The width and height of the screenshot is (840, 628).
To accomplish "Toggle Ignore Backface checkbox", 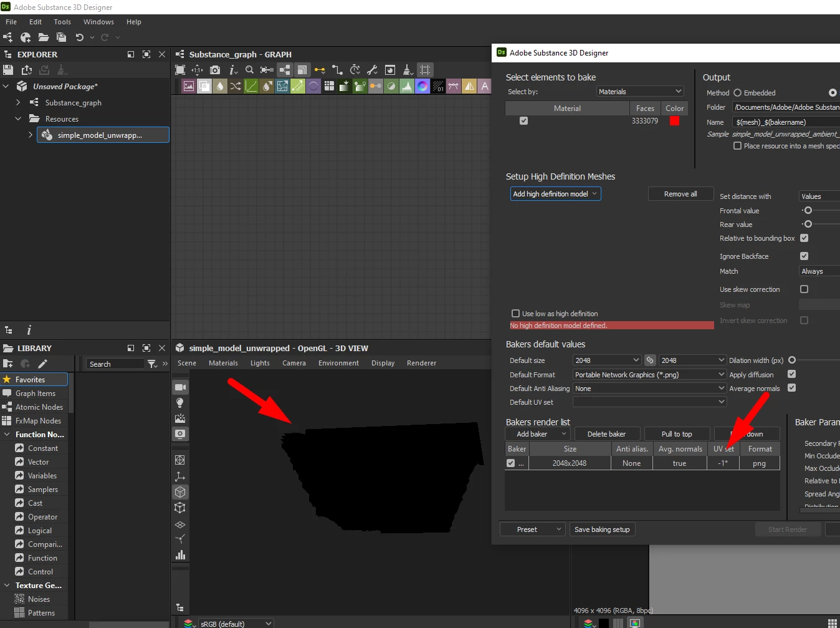I will coord(804,256).
